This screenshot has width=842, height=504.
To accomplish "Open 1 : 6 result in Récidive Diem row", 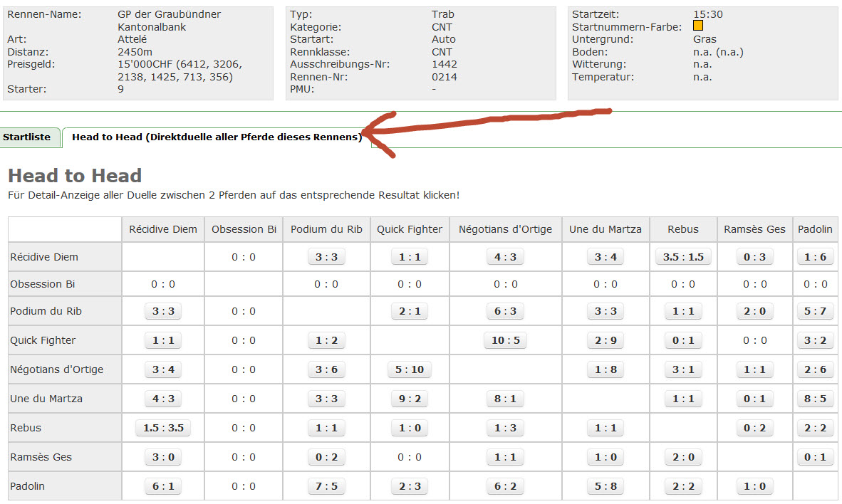I will coord(815,257).
